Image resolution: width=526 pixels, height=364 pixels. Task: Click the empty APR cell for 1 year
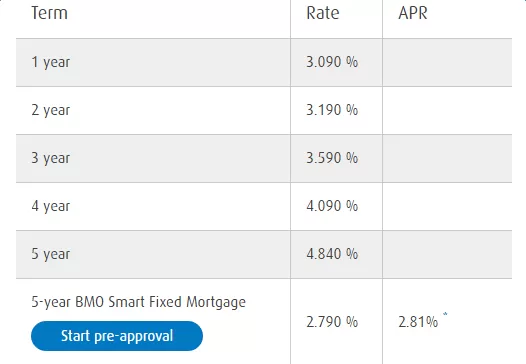click(x=447, y=62)
